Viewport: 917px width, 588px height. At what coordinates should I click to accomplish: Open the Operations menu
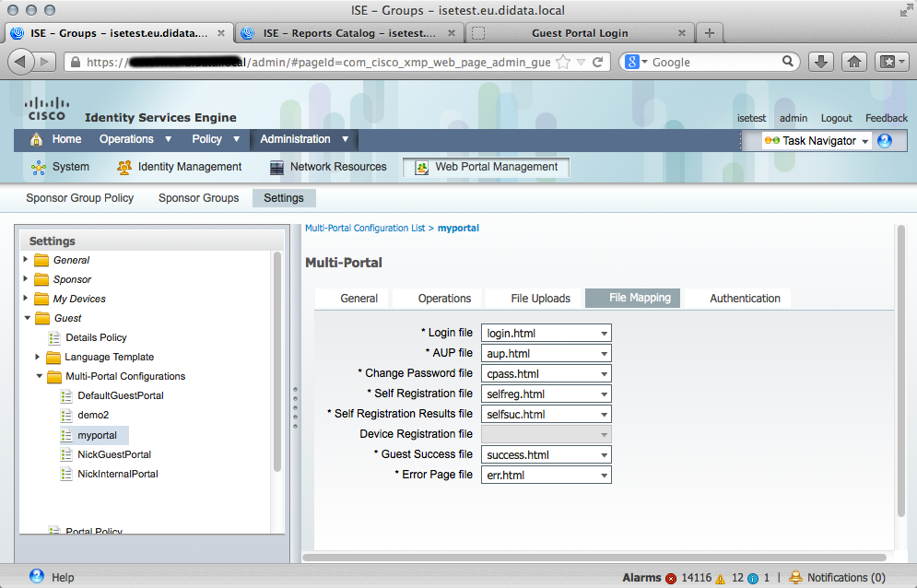[135, 139]
